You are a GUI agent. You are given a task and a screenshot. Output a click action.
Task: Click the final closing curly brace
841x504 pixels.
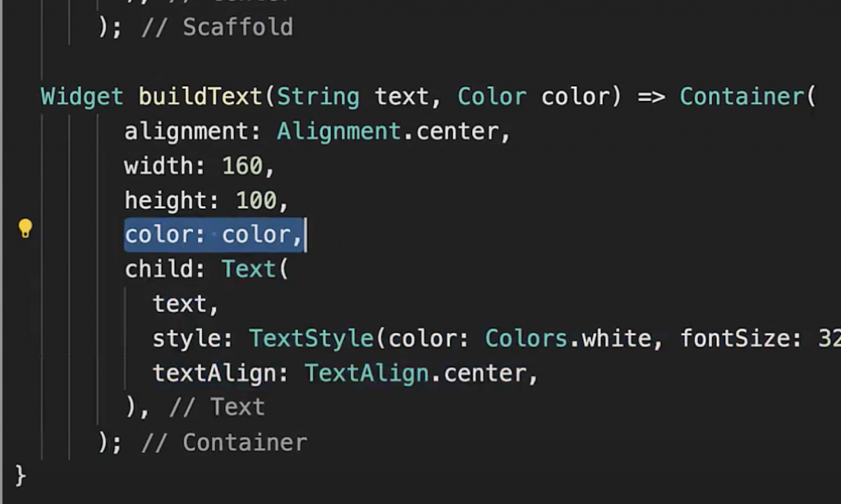pyautogui.click(x=21, y=475)
